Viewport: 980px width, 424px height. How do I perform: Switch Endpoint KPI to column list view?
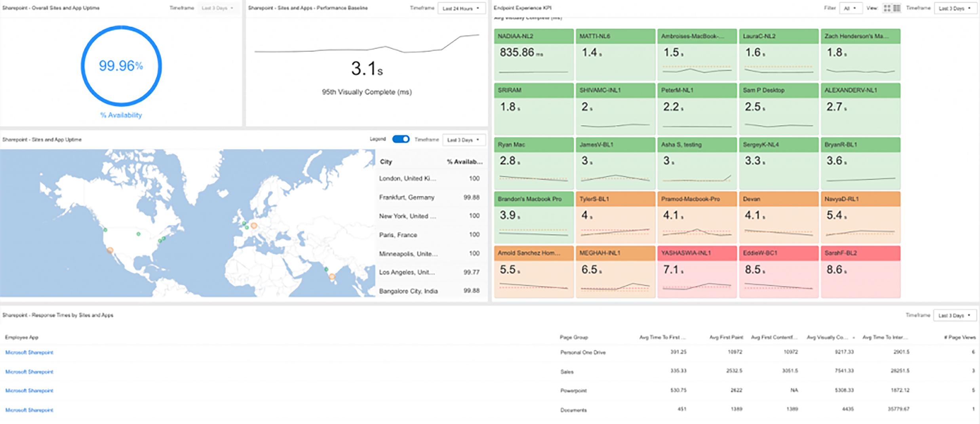coord(897,8)
